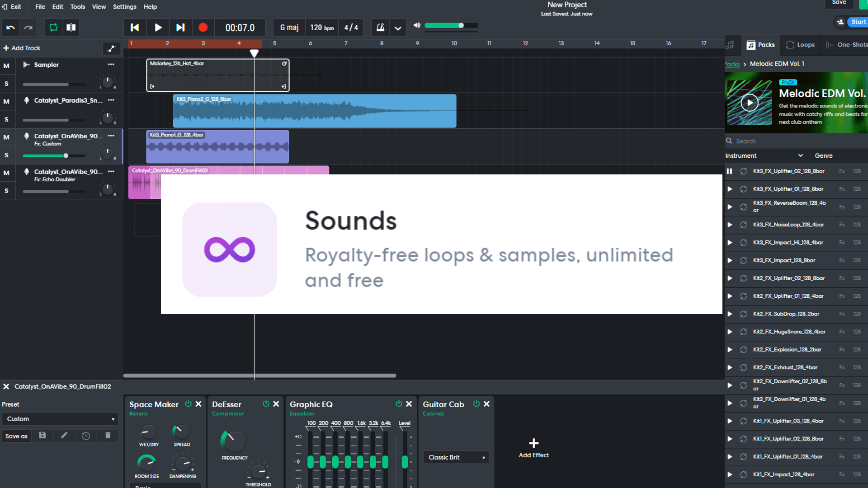Preview the Kit2_FX_SubDrop_128_2bar loop
Image resolution: width=868 pixels, height=488 pixels.
[729, 314]
